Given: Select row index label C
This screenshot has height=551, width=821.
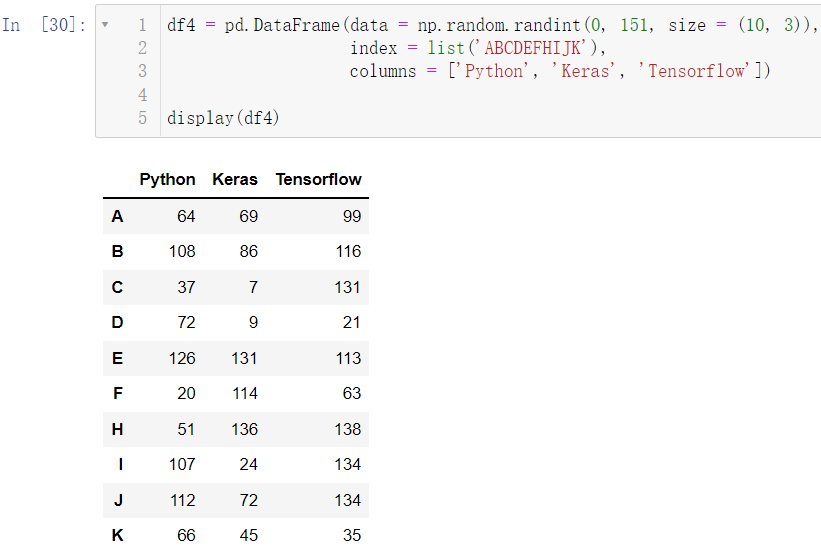Looking at the screenshot, I should (117, 287).
